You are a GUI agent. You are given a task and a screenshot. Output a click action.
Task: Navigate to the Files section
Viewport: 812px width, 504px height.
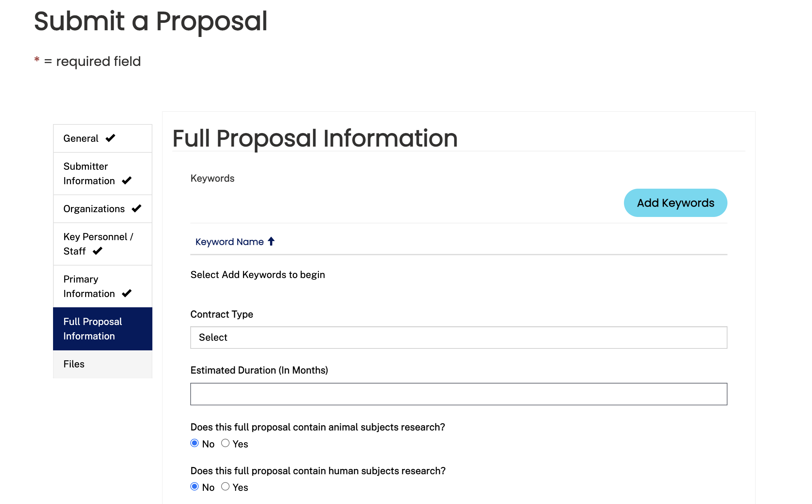tap(74, 364)
